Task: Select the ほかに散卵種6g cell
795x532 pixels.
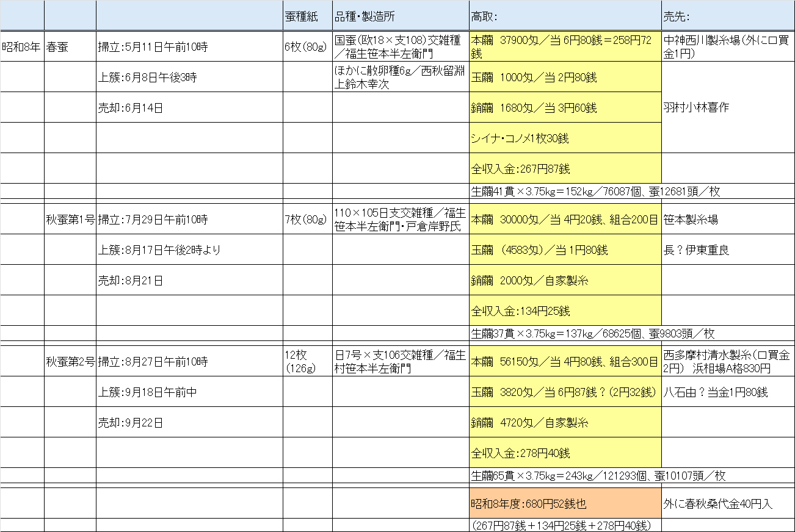Action: (x=401, y=77)
